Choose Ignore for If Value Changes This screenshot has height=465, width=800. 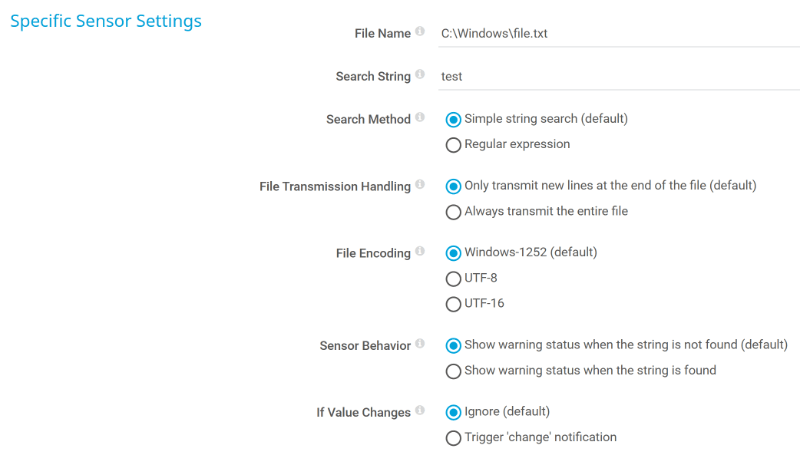[x=454, y=412]
